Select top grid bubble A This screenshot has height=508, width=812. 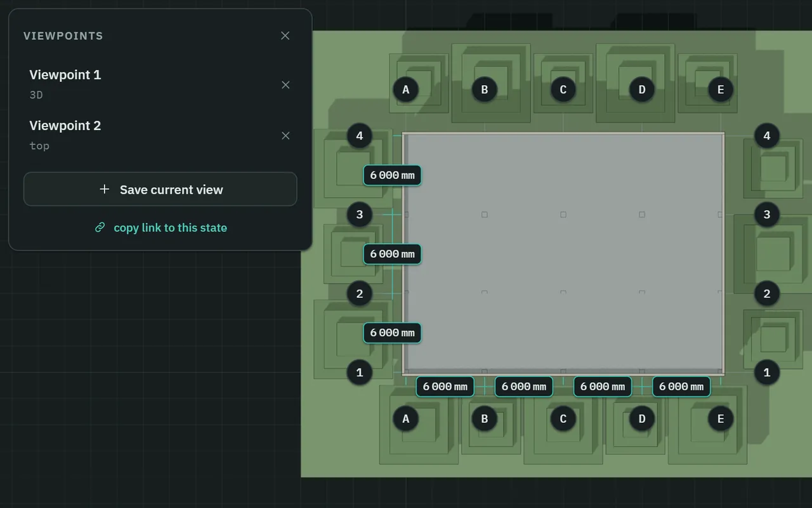(406, 90)
